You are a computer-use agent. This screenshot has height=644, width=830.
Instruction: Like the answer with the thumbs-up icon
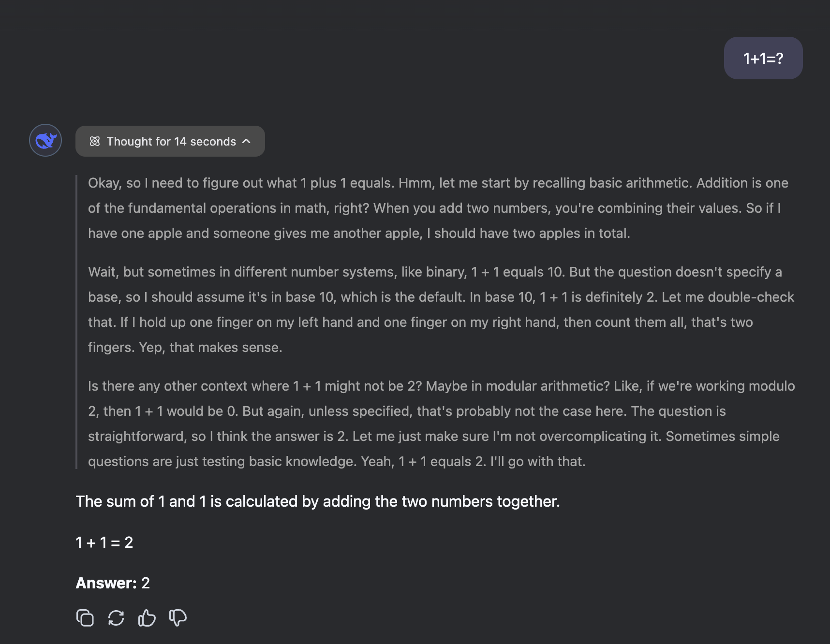147,618
